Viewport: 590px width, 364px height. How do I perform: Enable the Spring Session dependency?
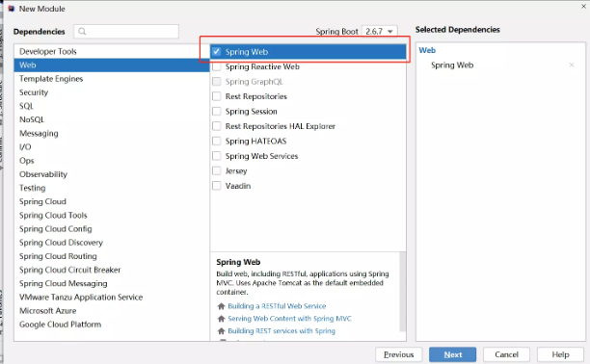[x=216, y=112]
